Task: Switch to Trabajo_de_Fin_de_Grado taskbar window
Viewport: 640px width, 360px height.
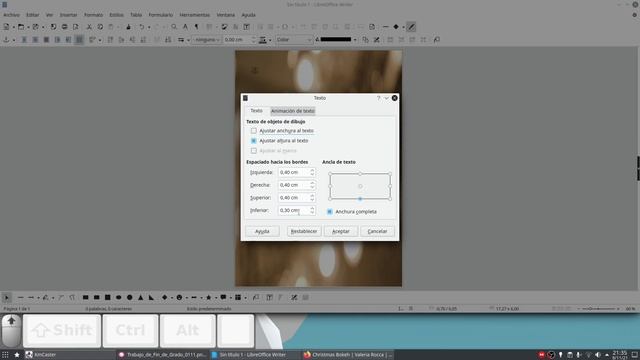Action: tap(162, 355)
